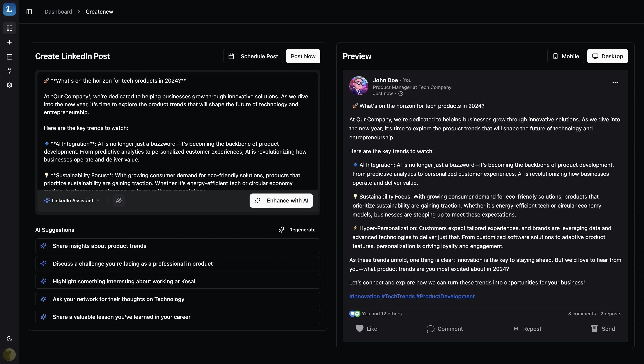Open the dashboard grid icon in sidebar
This screenshot has width=644, height=364.
click(x=9, y=28)
